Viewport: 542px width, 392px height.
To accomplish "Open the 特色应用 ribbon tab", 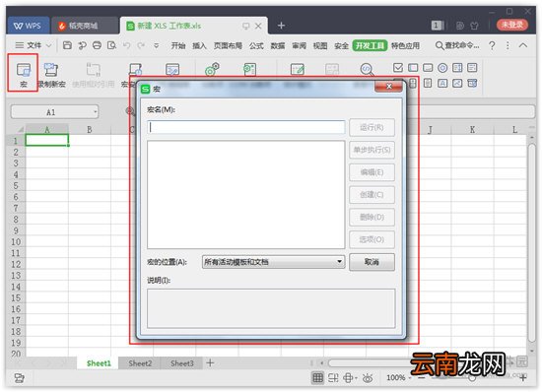I will click(x=405, y=45).
